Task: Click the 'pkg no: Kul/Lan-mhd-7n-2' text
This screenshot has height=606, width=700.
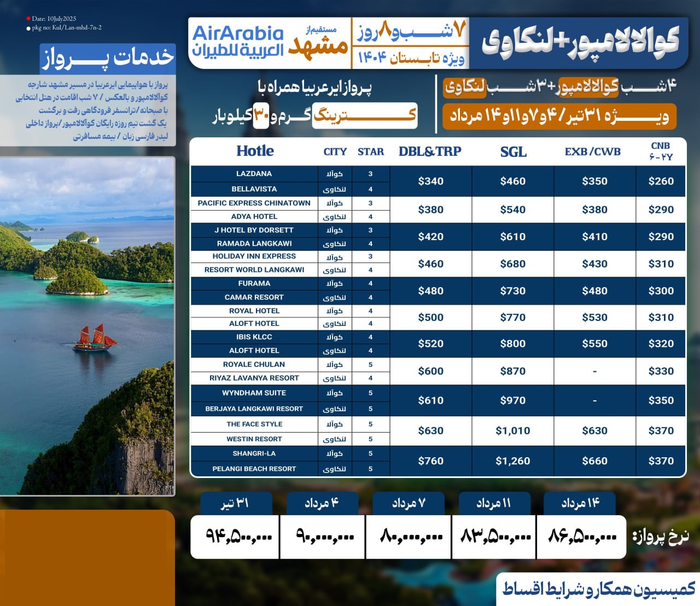Action: [x=67, y=27]
